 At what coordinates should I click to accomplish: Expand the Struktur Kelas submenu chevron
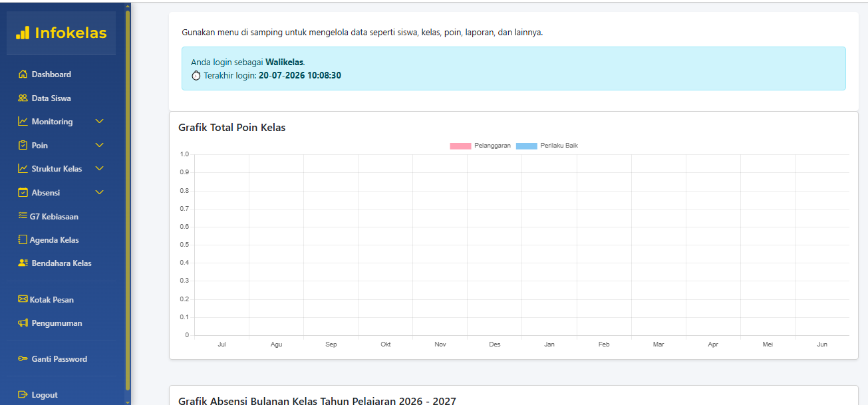point(100,169)
